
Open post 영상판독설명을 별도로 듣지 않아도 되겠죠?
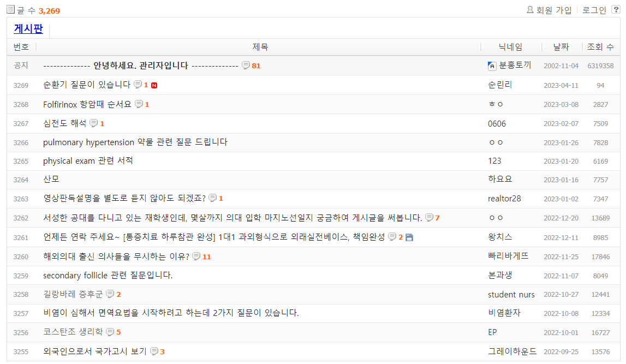(124, 198)
